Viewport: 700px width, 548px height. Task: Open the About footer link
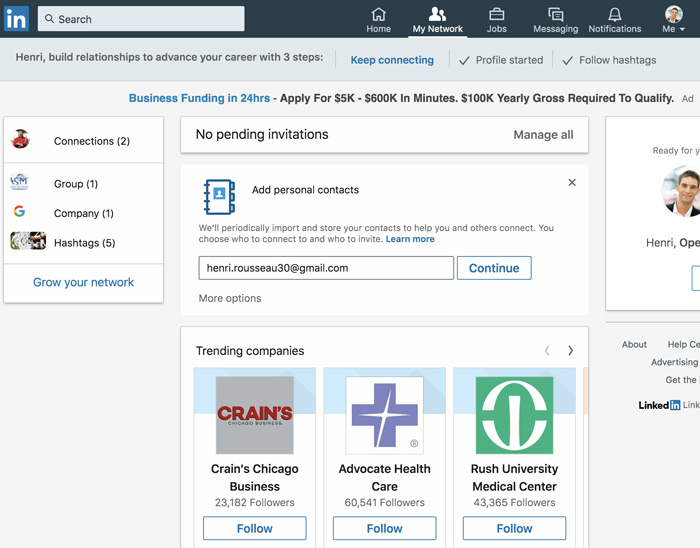click(x=634, y=345)
